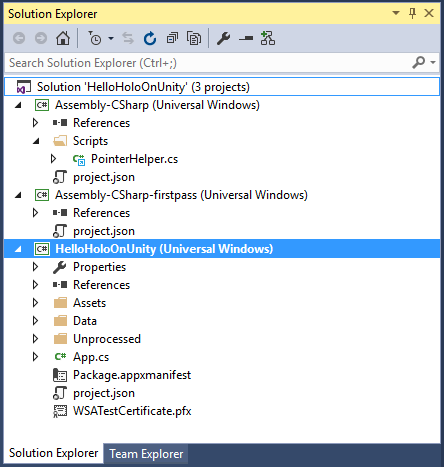Toggle the Preview Selected Items icon

(246, 39)
